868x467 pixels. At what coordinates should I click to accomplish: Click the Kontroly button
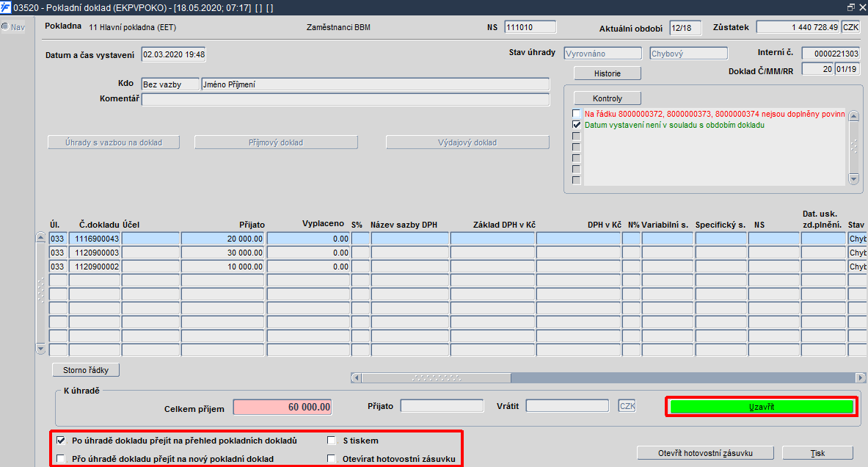pos(608,98)
